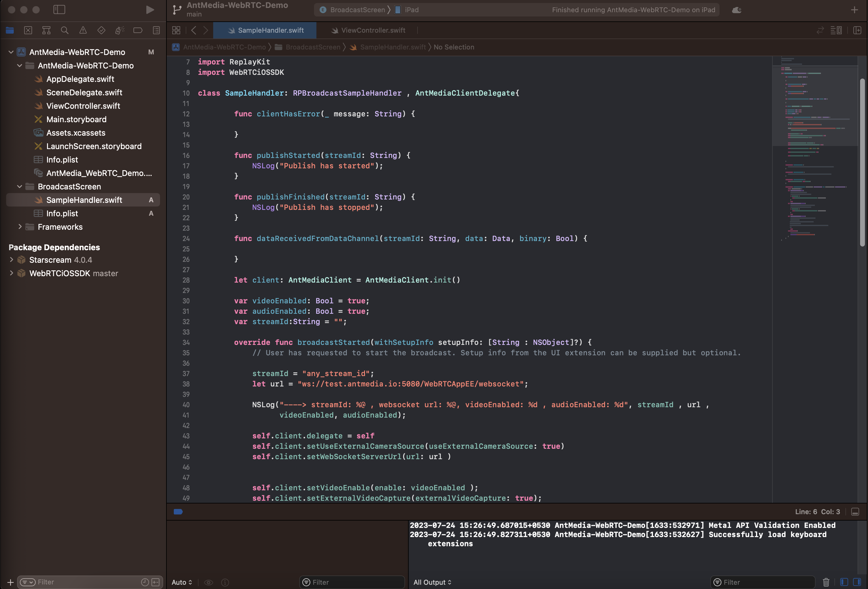Open the Auto variables scope dropdown
This screenshot has height=589, width=868.
click(x=182, y=582)
